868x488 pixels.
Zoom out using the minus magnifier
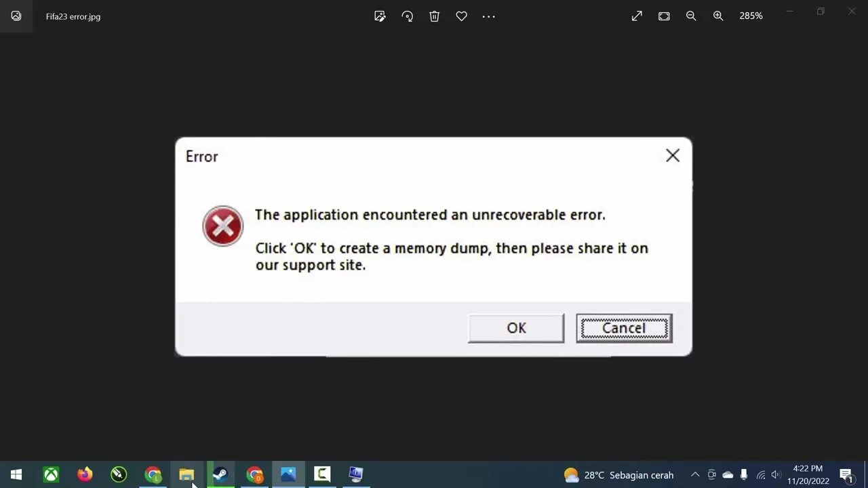[x=691, y=16]
